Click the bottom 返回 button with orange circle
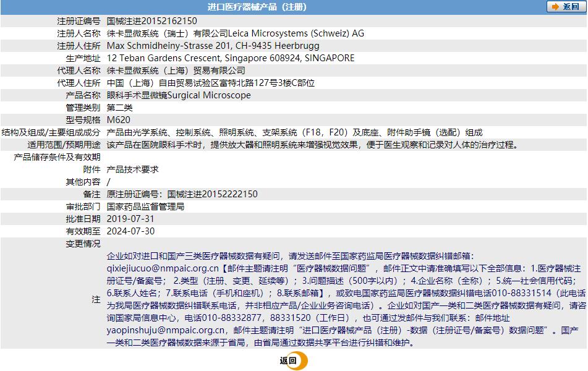The width and height of the screenshot is (588, 371). (x=294, y=361)
